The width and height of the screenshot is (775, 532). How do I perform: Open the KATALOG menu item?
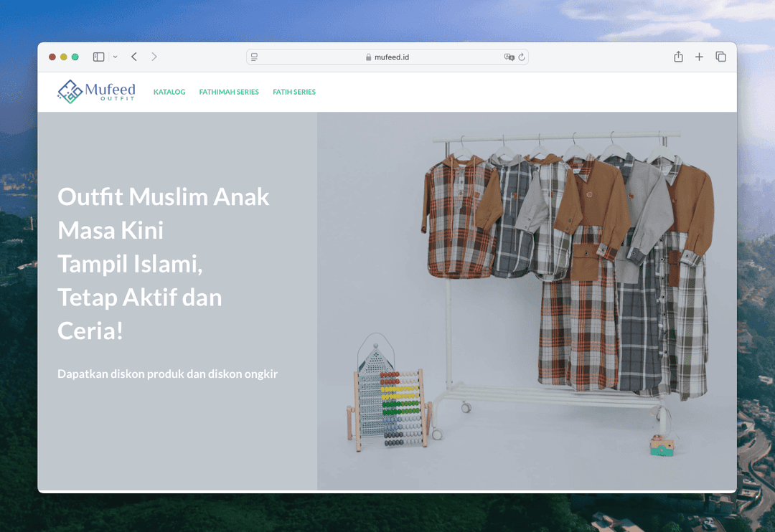(169, 92)
